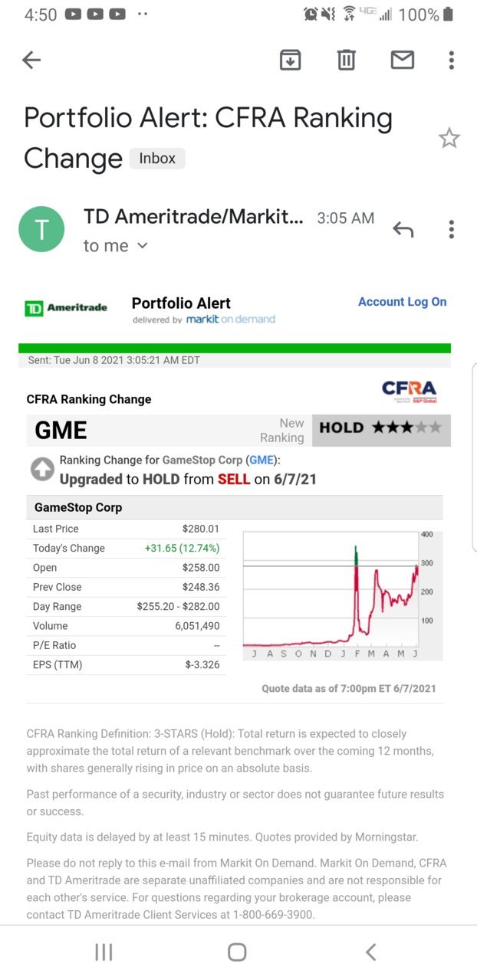
Task: Tap the GameStop price chart thumbnail
Action: (342, 595)
